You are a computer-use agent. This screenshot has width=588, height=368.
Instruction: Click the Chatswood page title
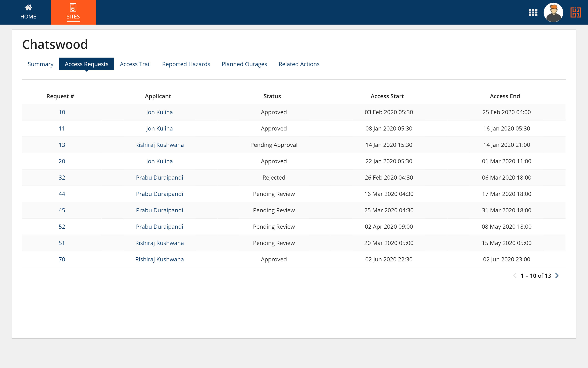click(55, 44)
